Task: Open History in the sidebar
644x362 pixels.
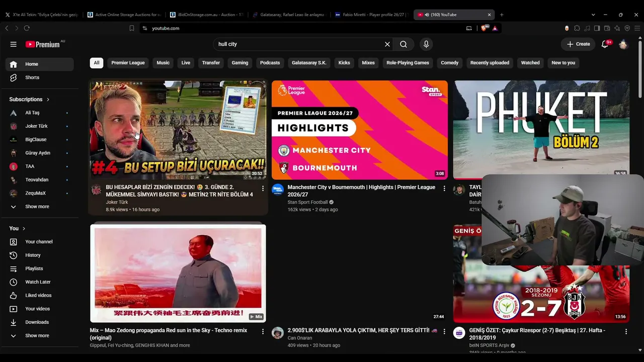Action: (x=40, y=255)
